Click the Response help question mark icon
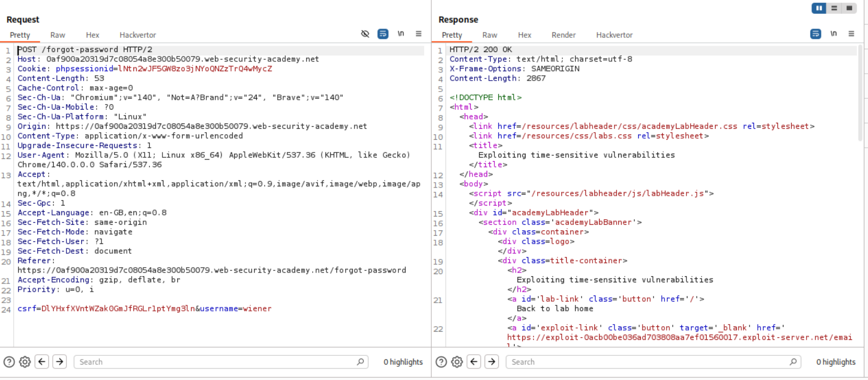This screenshot has width=868, height=380. [441, 362]
